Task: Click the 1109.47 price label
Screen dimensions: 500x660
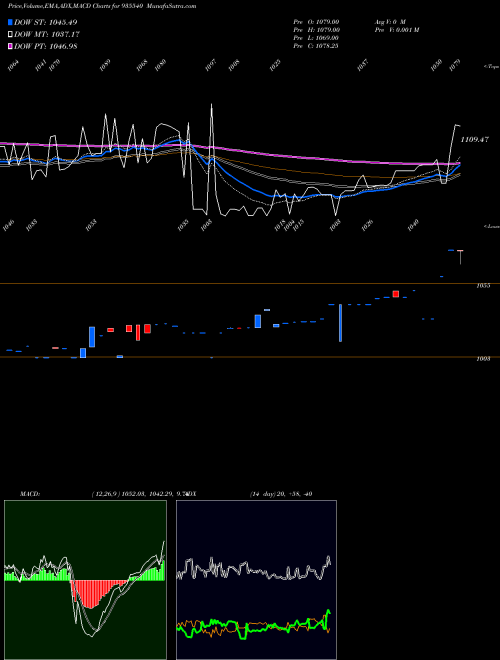Action: click(474, 140)
